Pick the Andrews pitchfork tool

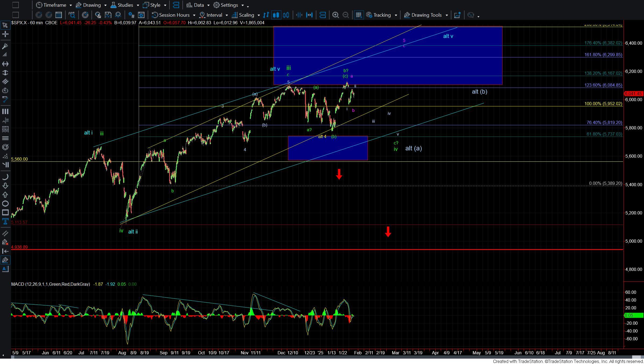click(x=5, y=46)
